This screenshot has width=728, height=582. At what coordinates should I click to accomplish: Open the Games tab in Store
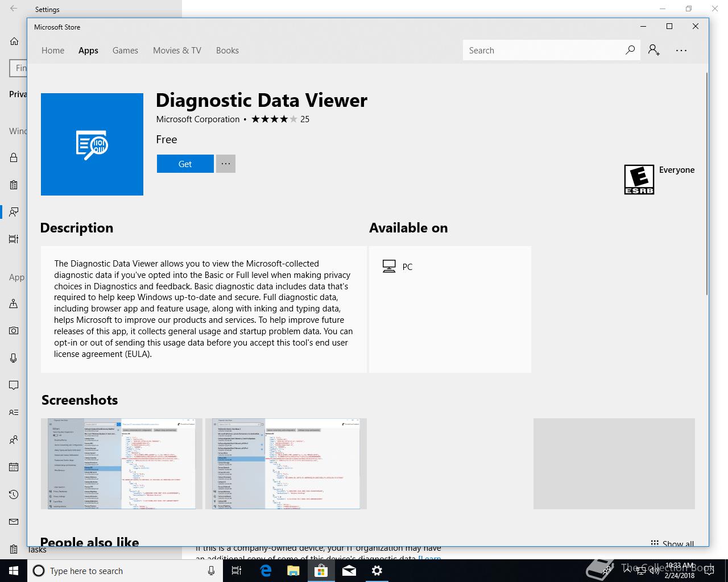(x=125, y=50)
